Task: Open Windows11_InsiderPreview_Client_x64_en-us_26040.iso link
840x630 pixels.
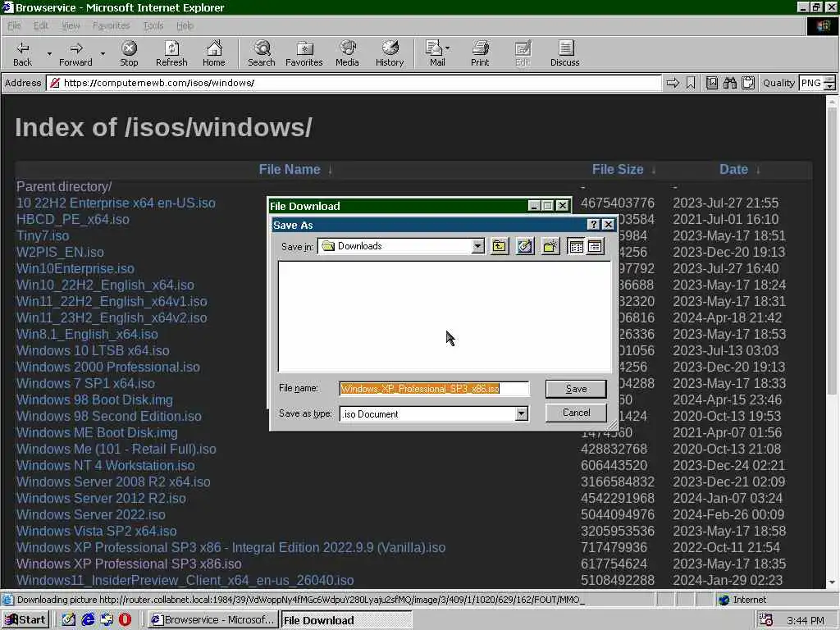Action: 185,580
